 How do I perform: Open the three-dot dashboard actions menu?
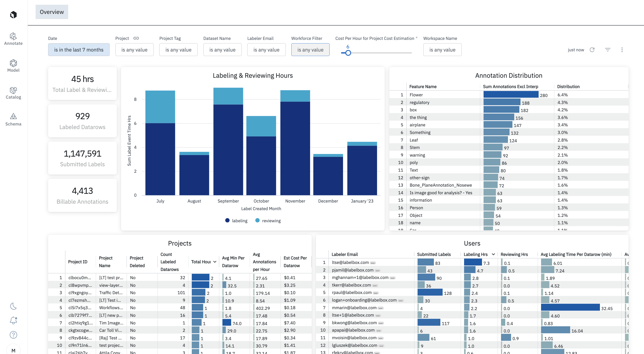click(622, 50)
